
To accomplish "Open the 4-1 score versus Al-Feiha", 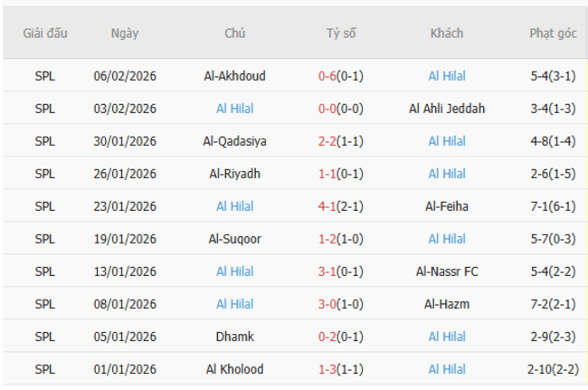I will coord(327,206).
